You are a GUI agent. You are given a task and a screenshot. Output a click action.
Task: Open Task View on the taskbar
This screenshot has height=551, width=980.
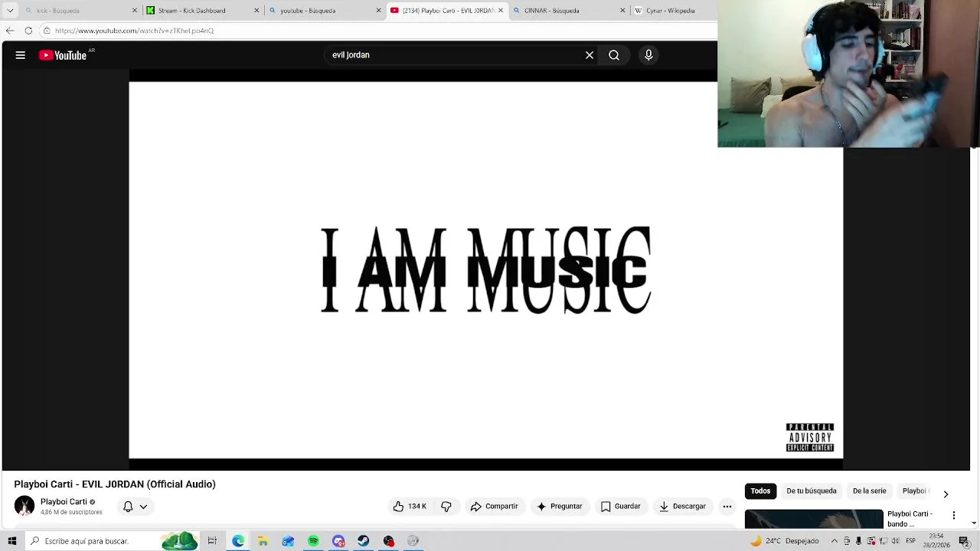(x=212, y=541)
